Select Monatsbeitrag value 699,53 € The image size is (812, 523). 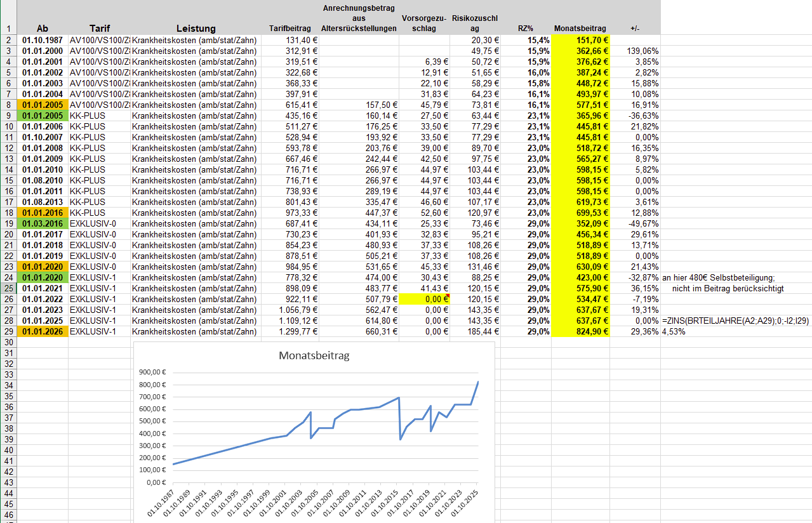580,213
